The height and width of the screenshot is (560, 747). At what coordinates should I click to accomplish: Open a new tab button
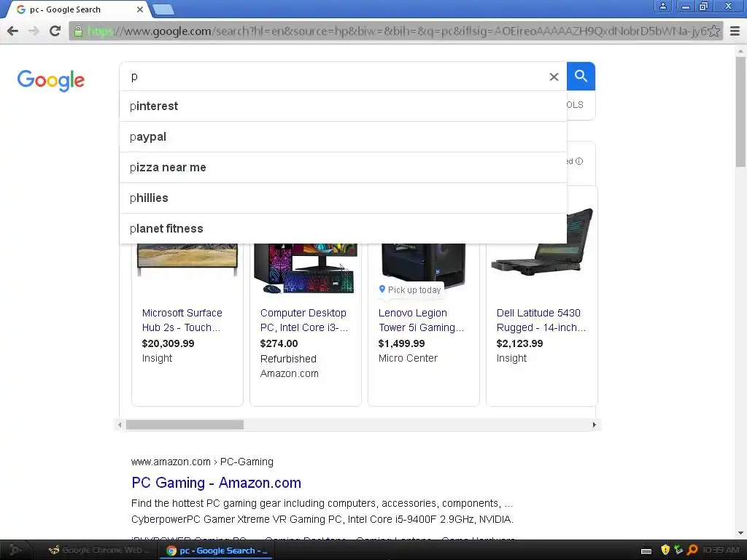tap(163, 9)
